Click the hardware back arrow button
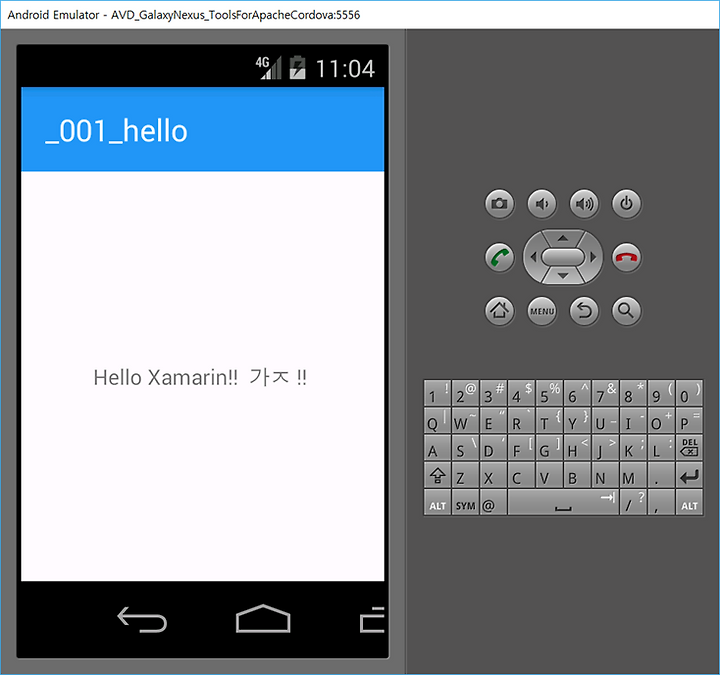Image resolution: width=720 pixels, height=675 pixels. coord(584,311)
